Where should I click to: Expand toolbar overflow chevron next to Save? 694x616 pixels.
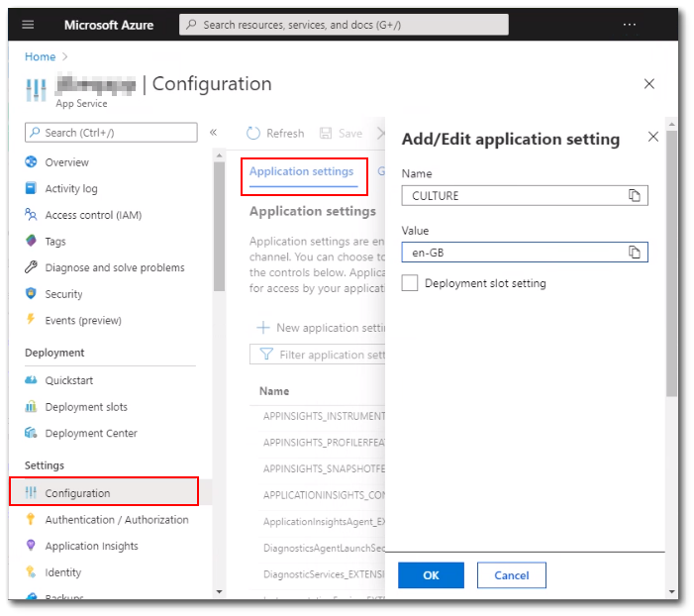[x=380, y=134]
